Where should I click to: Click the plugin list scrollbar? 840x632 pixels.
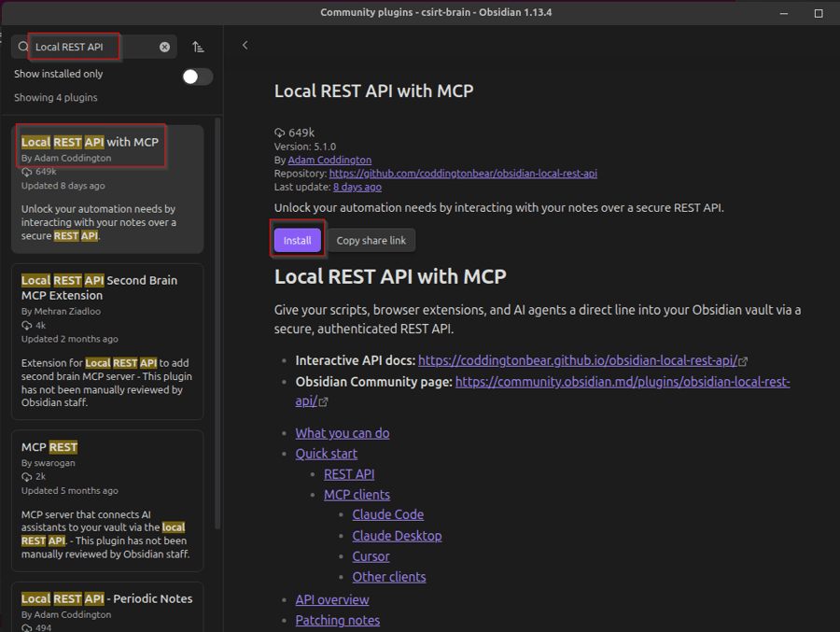(217, 323)
